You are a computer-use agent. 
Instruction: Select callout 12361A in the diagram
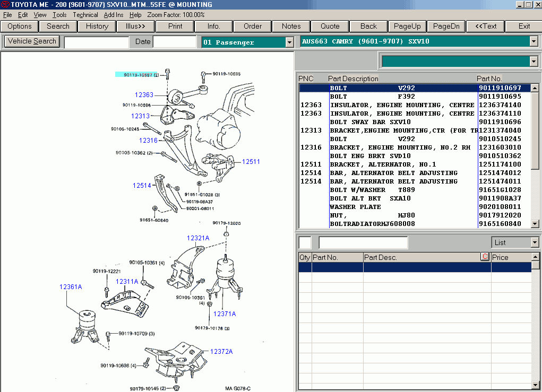click(71, 286)
